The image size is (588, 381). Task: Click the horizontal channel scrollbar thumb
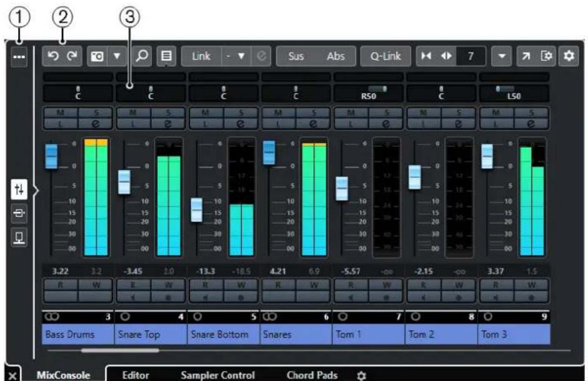[x=120, y=350]
